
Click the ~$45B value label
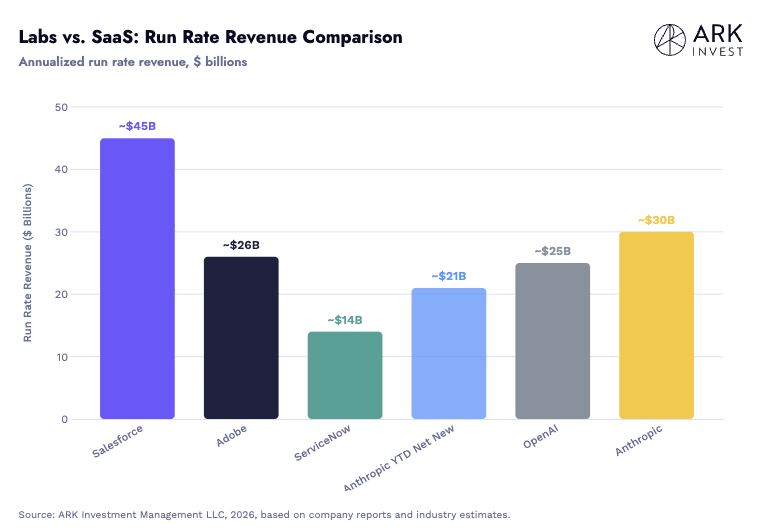pos(138,126)
